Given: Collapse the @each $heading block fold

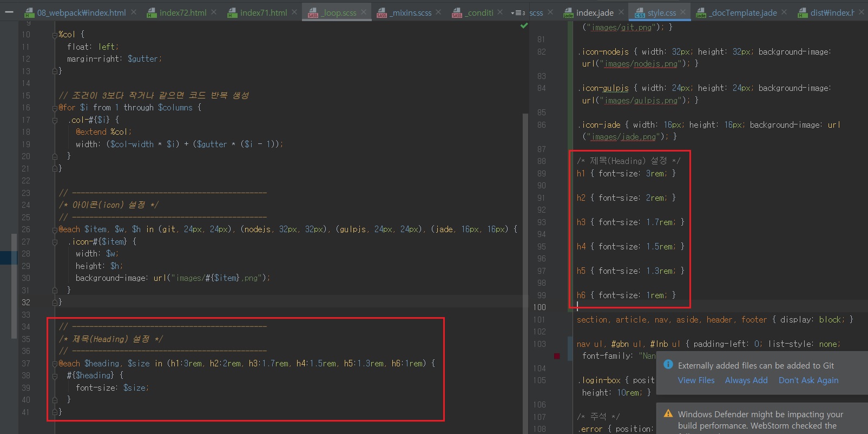Looking at the screenshot, I should [55, 364].
